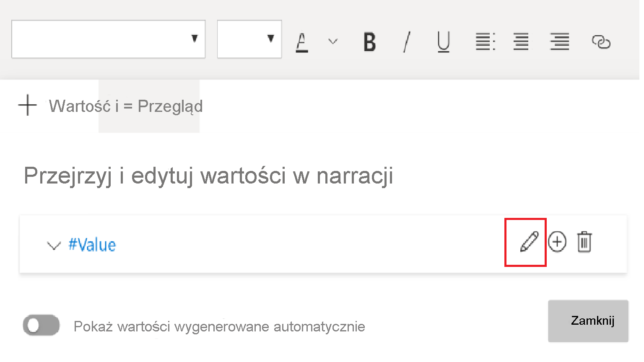
Task: Open the font size dropdown
Action: (x=249, y=39)
